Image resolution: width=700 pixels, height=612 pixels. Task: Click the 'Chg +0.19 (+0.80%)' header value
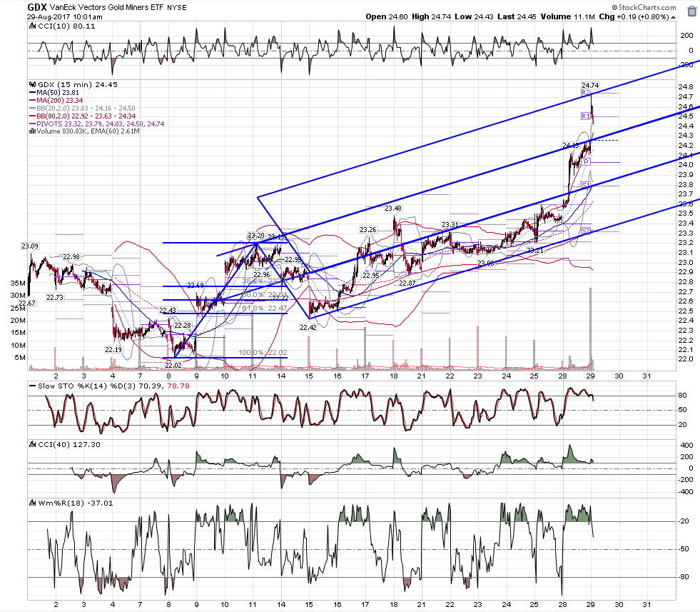[634, 16]
